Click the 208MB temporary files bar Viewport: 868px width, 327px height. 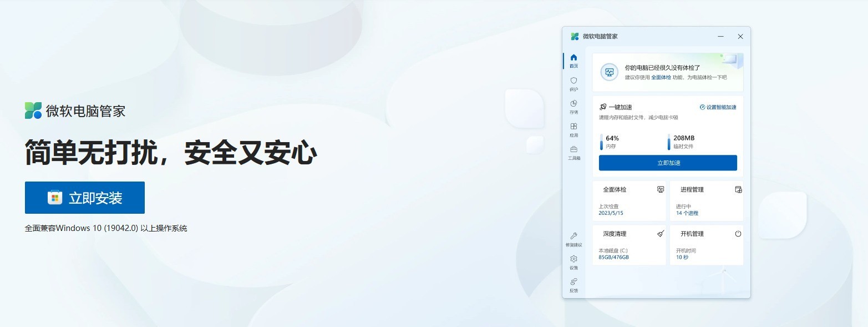coord(669,142)
